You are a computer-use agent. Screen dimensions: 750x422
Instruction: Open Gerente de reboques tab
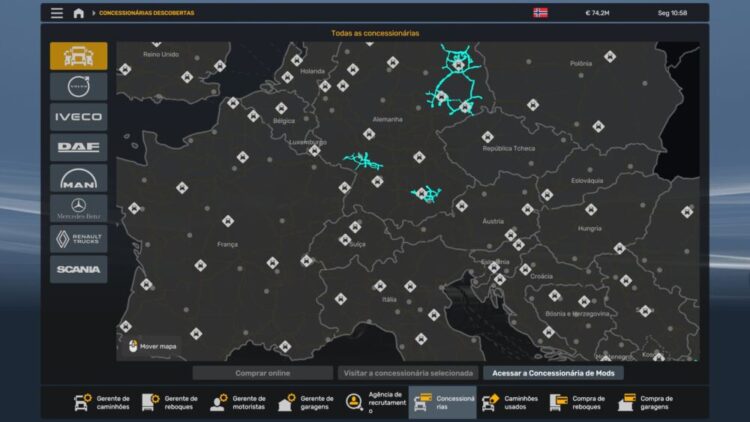(170, 402)
